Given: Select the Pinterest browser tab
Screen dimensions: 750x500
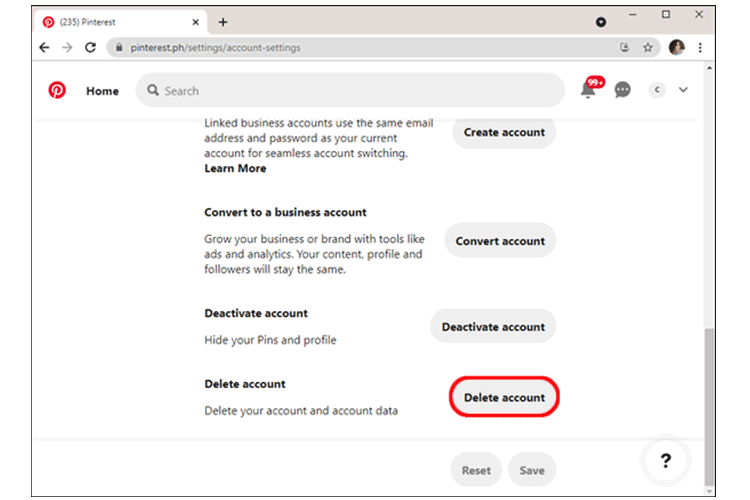Looking at the screenshot, I should click(x=115, y=22).
